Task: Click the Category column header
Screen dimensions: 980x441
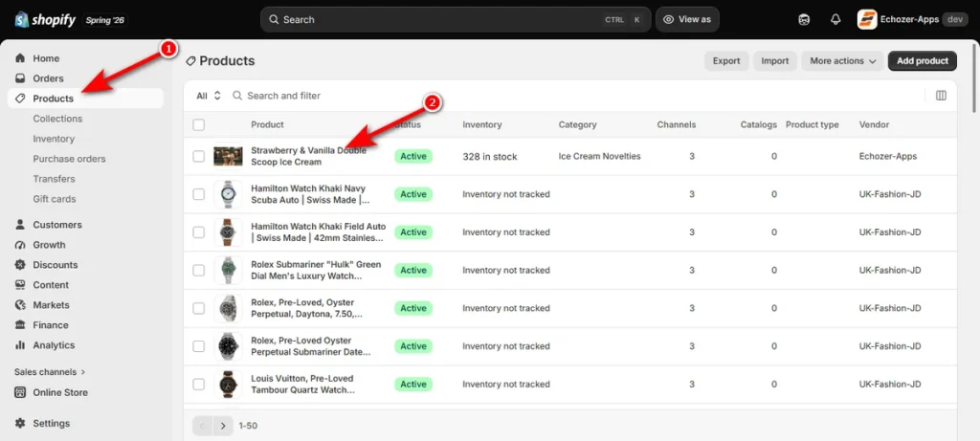Action: (x=577, y=125)
